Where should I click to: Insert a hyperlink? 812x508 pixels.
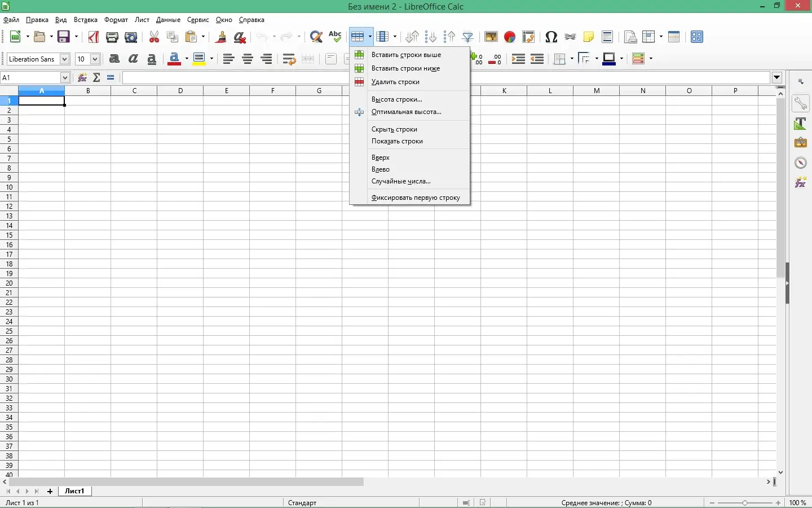point(570,37)
